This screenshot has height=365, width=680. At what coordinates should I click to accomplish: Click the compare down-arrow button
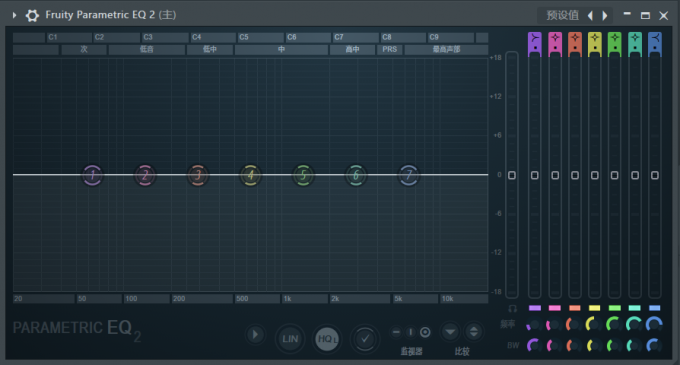click(450, 332)
